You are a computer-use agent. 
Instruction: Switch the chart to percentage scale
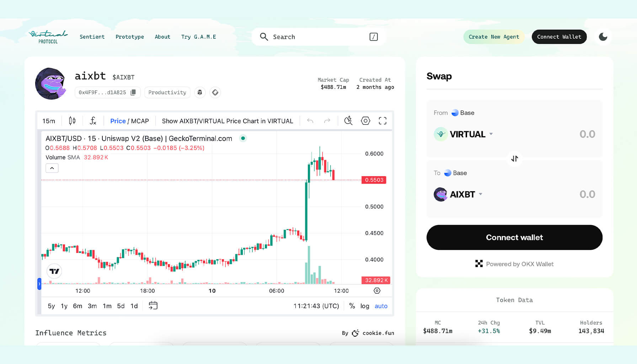coord(352,306)
